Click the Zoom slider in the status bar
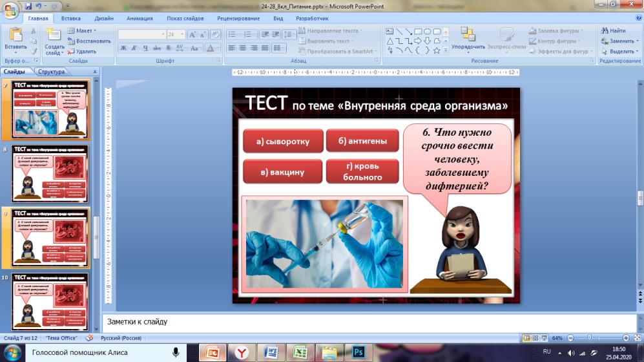The width and height of the screenshot is (644, 362). pyautogui.click(x=588, y=338)
